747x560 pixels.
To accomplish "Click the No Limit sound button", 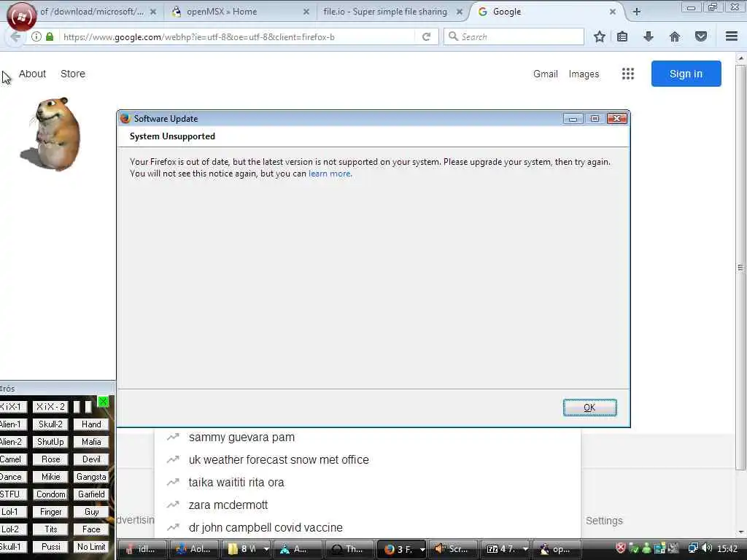I will tap(91, 547).
